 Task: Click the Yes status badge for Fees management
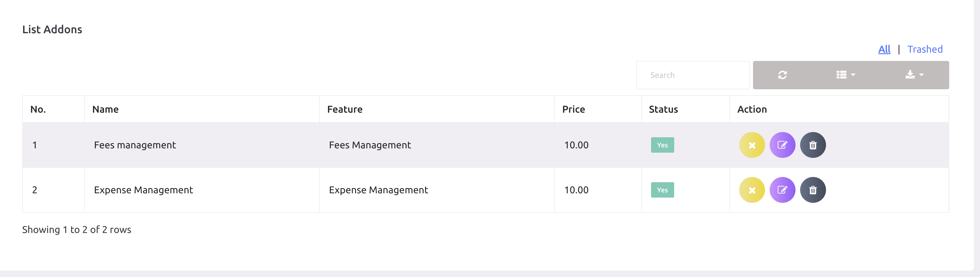point(662,145)
